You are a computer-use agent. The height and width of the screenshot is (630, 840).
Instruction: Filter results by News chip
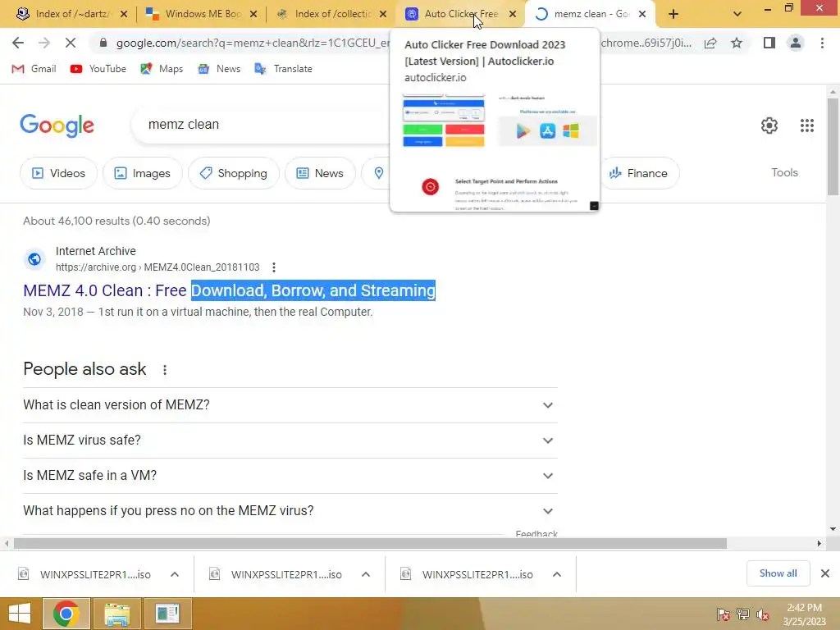[x=320, y=173]
